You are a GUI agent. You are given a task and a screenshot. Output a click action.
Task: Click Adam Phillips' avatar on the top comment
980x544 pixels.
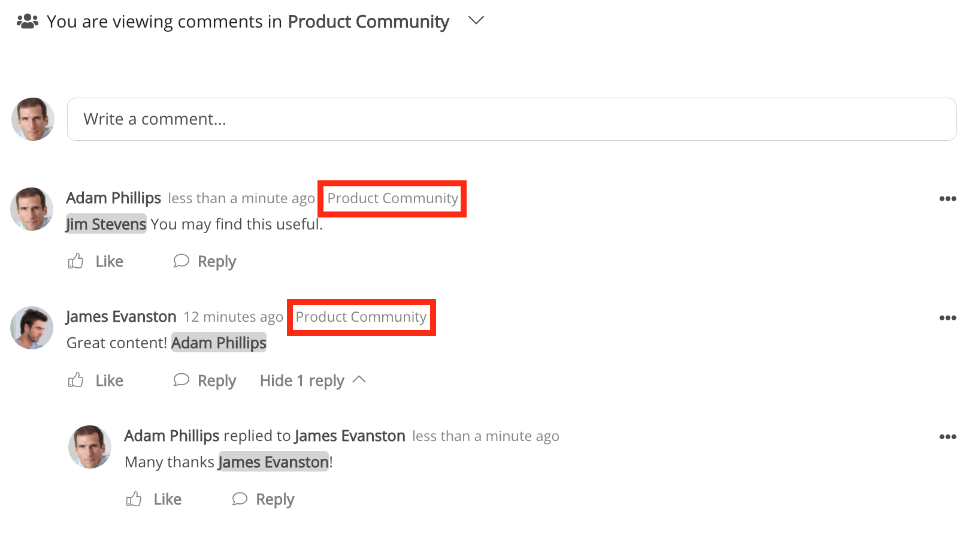click(x=32, y=209)
